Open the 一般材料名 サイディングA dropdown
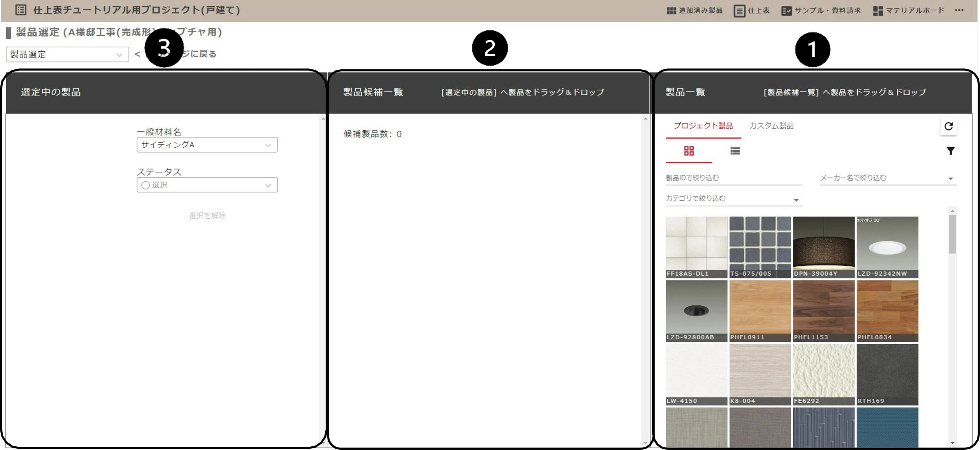The width and height of the screenshot is (980, 450). click(x=207, y=145)
